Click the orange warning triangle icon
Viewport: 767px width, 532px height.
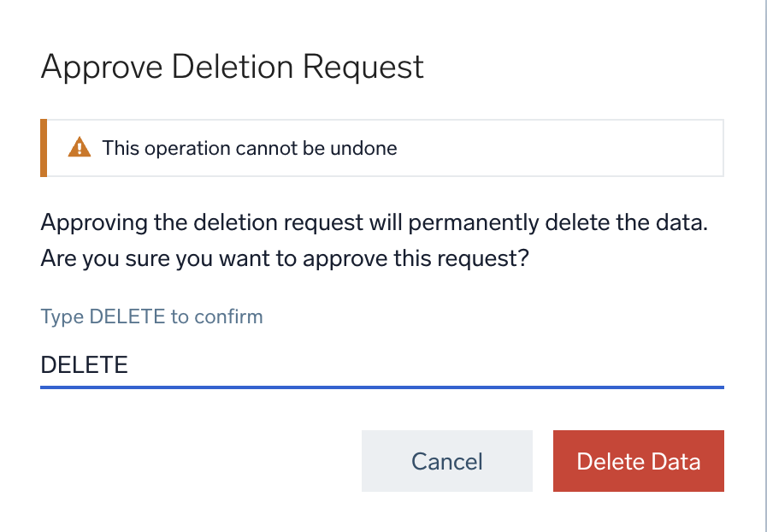(79, 147)
